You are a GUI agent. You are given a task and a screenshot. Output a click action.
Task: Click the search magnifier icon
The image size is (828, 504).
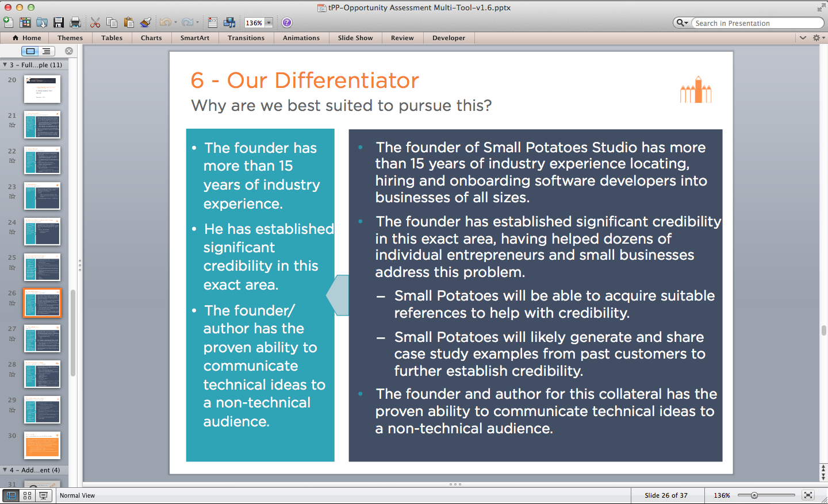[x=681, y=23]
